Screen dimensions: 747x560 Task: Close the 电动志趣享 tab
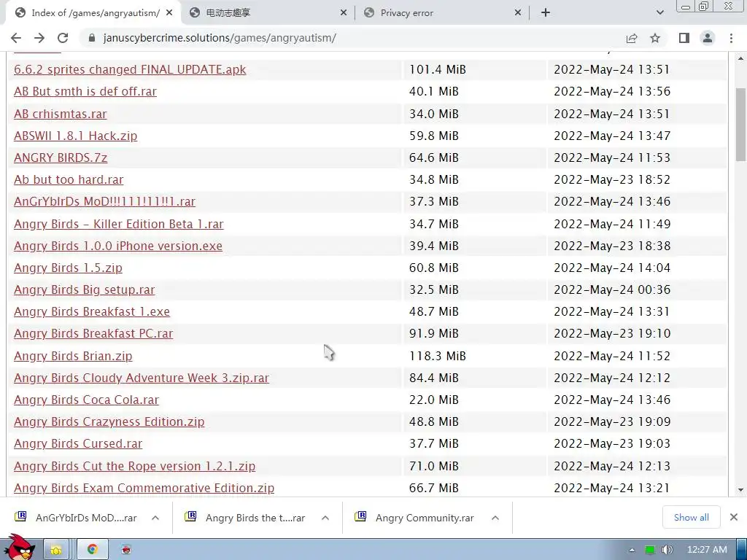(344, 13)
